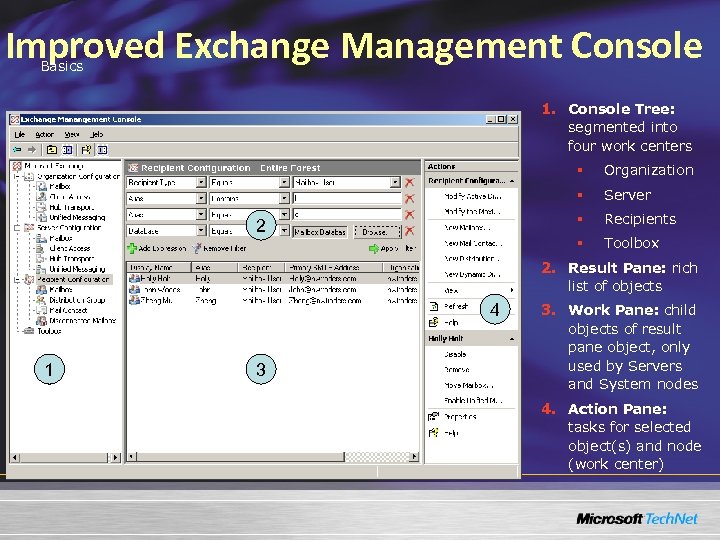Collapse the Recipient Configuration actions section
Screen dimensions: 720x540
(512, 181)
